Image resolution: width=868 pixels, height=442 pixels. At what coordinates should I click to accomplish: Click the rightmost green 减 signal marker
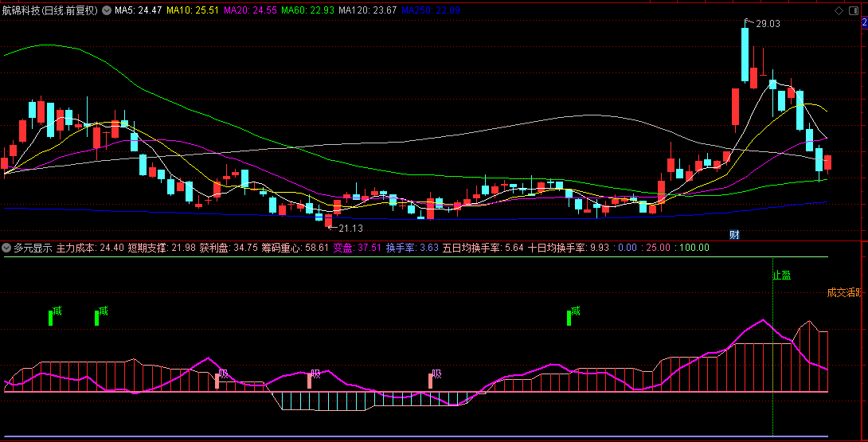(573, 316)
